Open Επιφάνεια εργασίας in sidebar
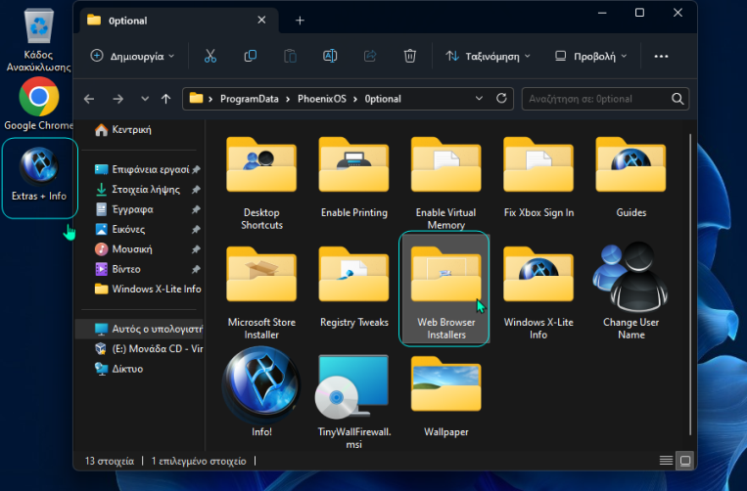Viewport: 747px width, 491px height. 141,169
